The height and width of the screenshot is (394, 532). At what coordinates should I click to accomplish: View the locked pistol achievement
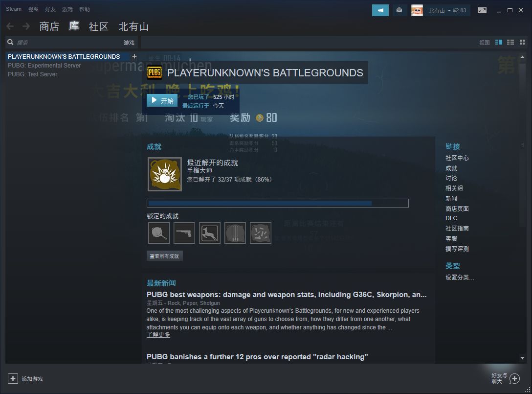click(184, 233)
